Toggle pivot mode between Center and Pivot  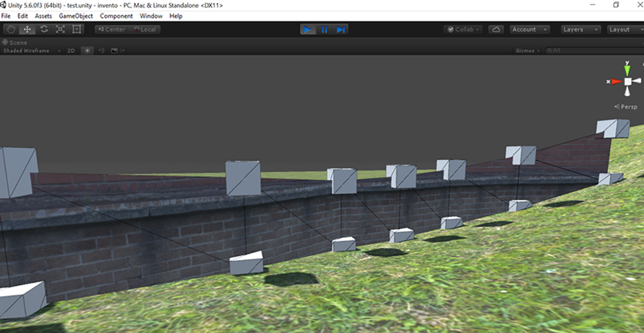(111, 29)
